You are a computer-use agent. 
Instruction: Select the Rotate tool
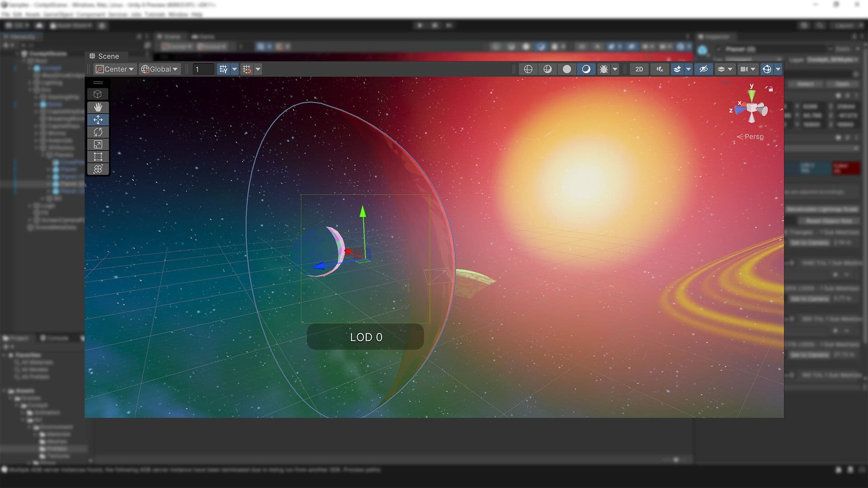pos(98,132)
